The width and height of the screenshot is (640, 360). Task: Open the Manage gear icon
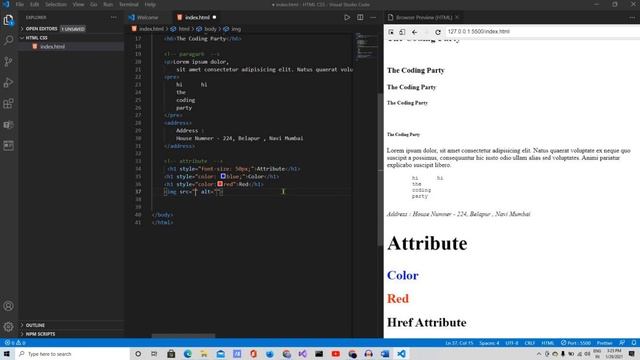click(9, 327)
